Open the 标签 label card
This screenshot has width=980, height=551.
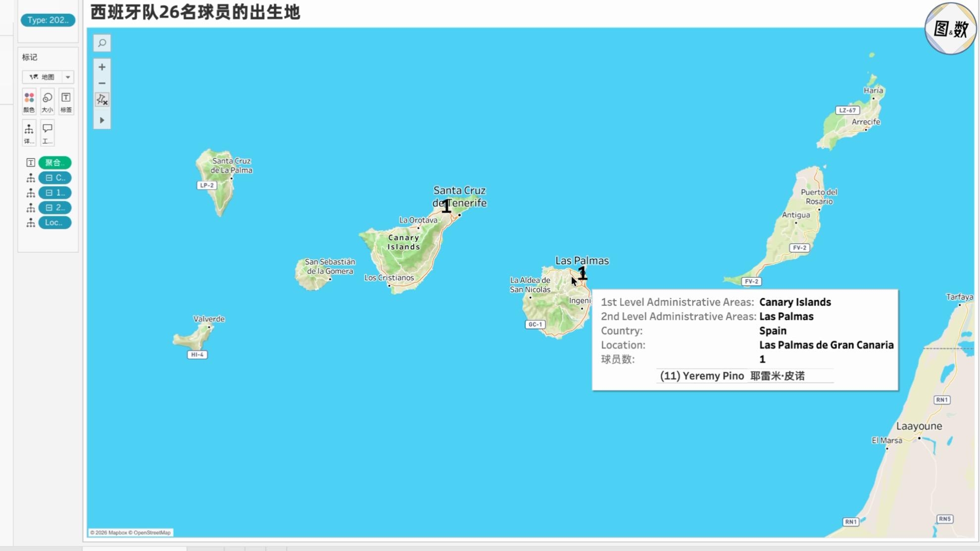click(66, 102)
